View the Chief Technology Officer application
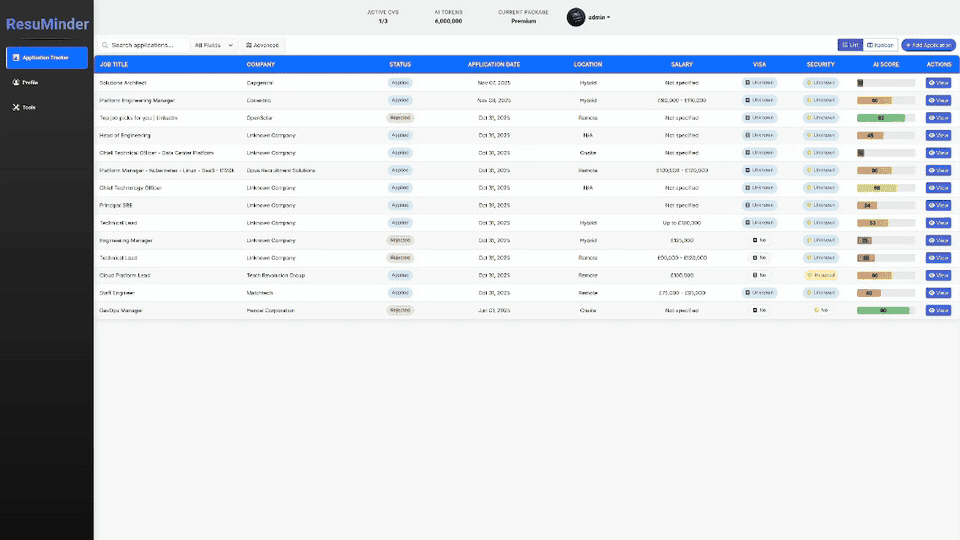 [938, 188]
